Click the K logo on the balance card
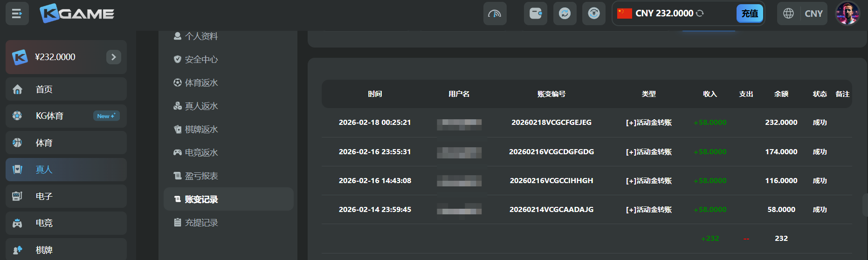Screen dimensions: 868x260 [x=20, y=57]
